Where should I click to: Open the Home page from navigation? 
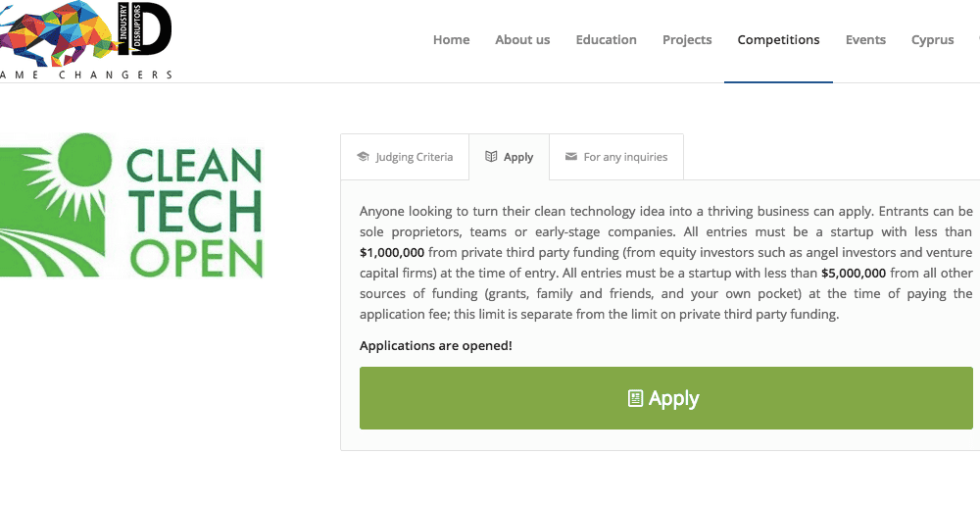click(451, 40)
